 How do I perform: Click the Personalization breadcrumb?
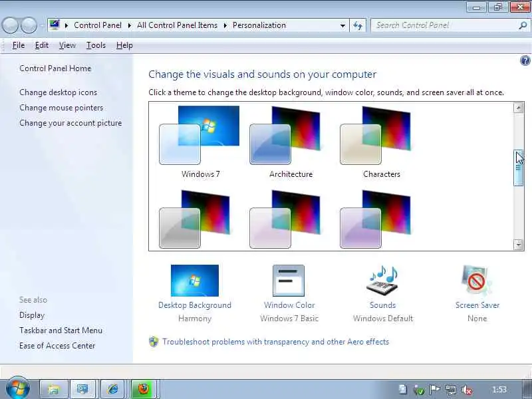point(259,25)
